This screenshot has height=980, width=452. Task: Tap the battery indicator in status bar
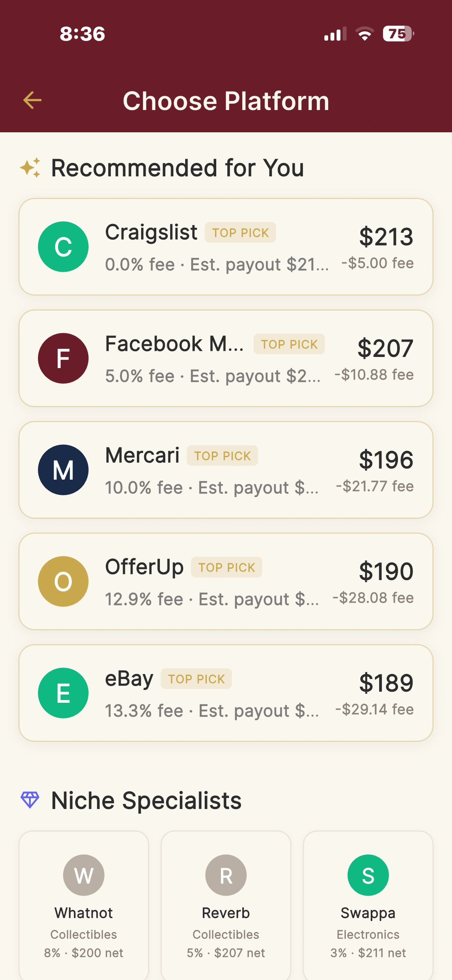pos(398,34)
